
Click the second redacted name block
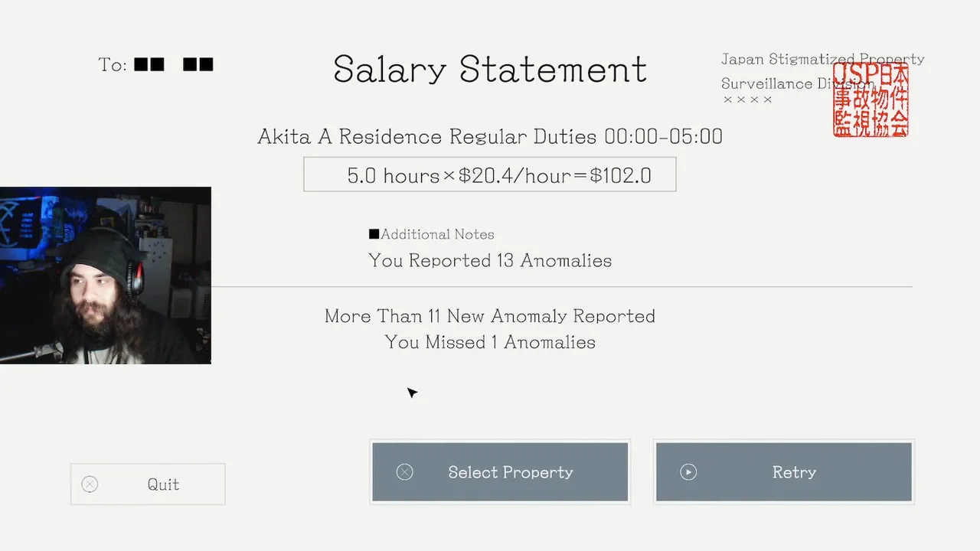point(198,64)
